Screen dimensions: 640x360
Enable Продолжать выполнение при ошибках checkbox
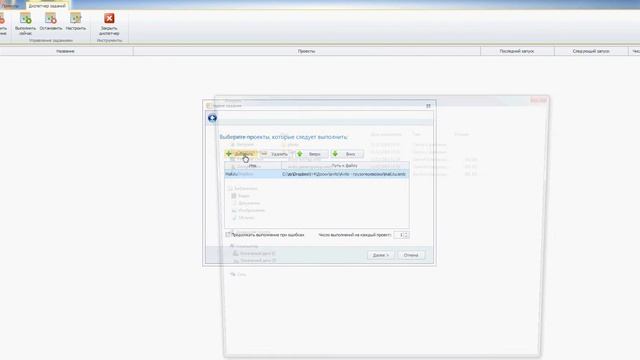coord(228,235)
